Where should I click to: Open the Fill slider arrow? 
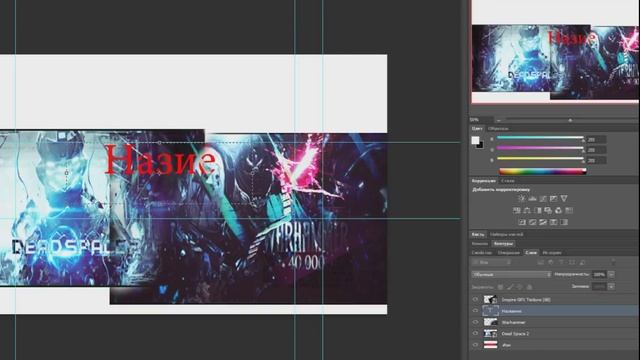611,287
